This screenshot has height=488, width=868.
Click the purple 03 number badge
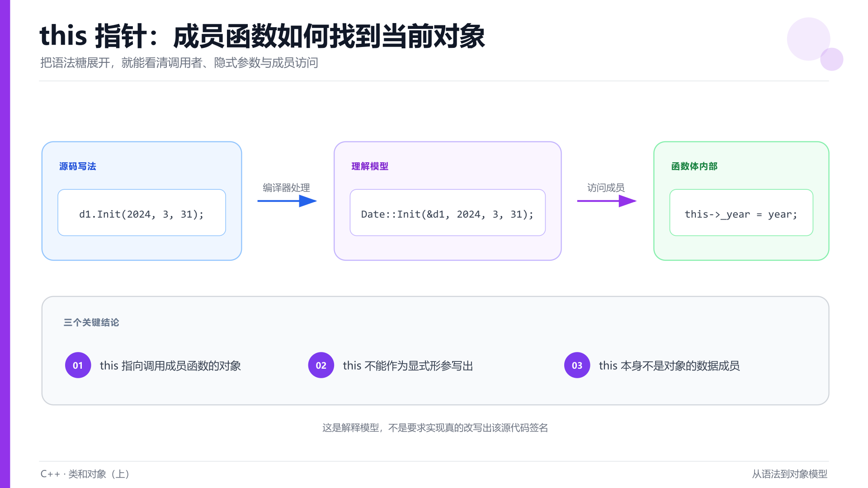(x=577, y=365)
